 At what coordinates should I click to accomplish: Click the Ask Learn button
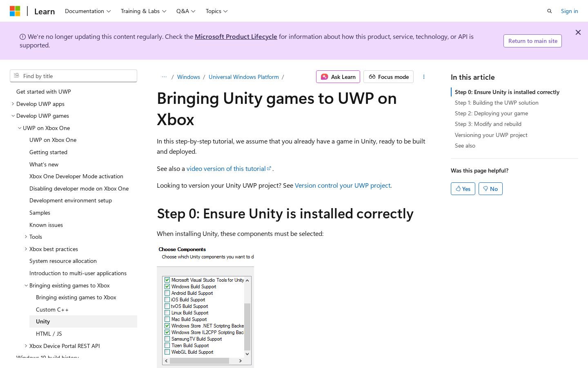(x=338, y=77)
